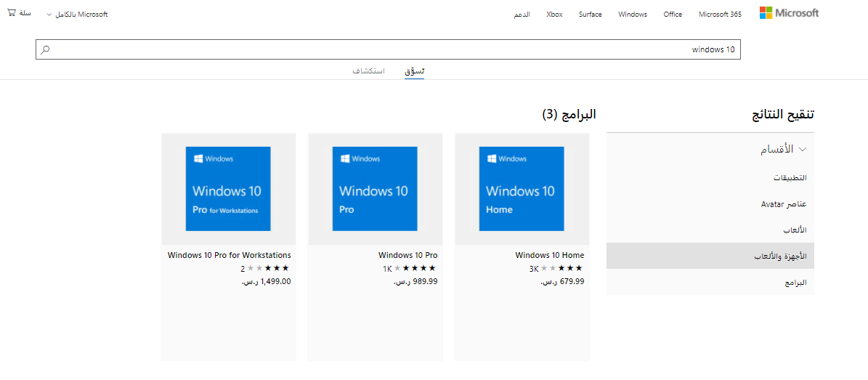Click the تنقيح النتائج heading

783,115
